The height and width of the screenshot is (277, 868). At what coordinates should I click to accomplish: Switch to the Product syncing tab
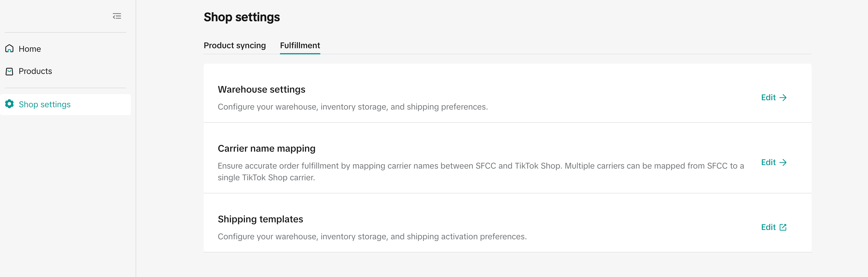pyautogui.click(x=234, y=46)
